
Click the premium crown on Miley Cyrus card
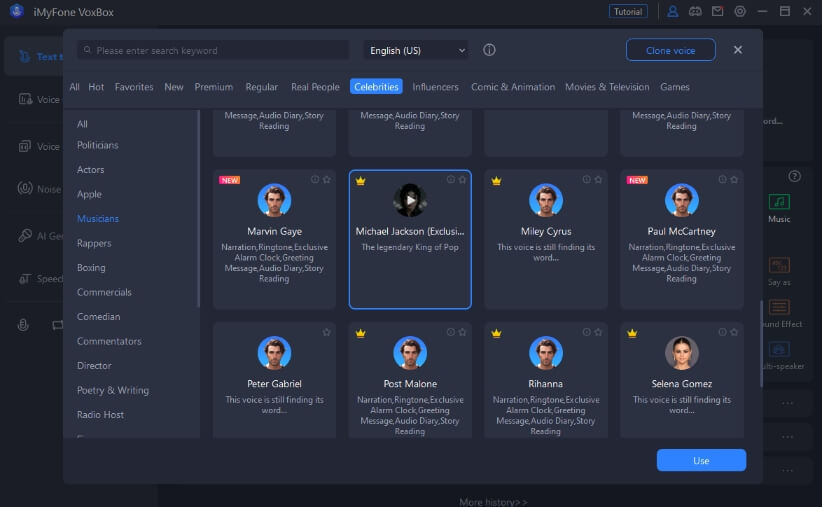coord(496,181)
